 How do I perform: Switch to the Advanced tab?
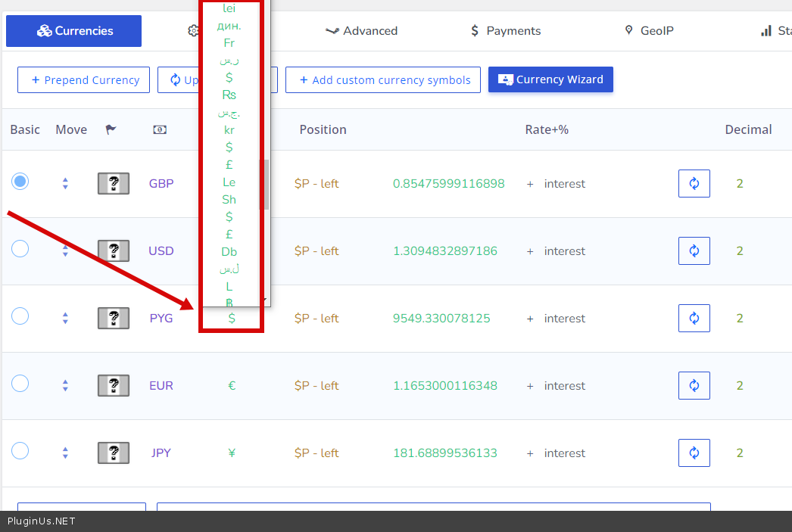tap(361, 31)
